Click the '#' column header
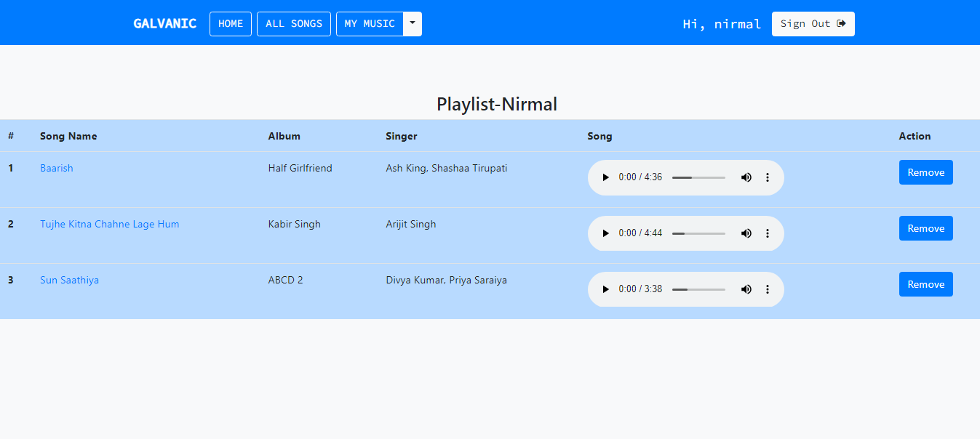Viewport: 980px width, 439px height. (x=11, y=136)
